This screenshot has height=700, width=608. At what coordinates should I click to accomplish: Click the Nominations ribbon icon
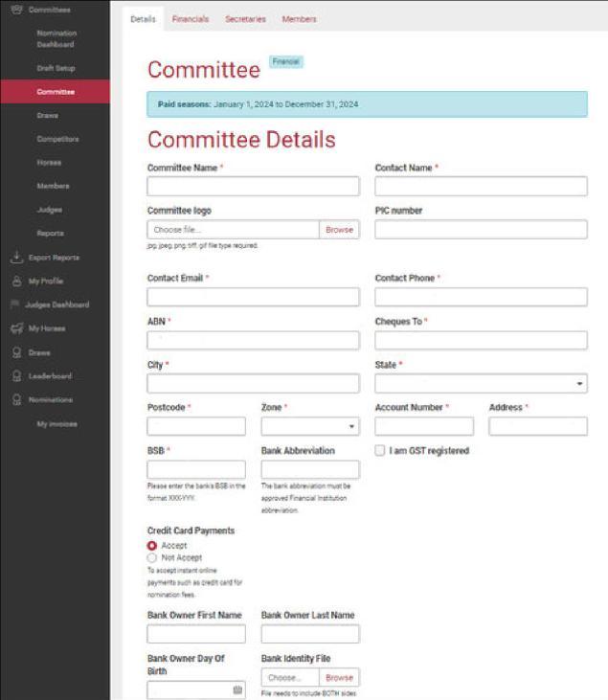pyautogui.click(x=16, y=399)
